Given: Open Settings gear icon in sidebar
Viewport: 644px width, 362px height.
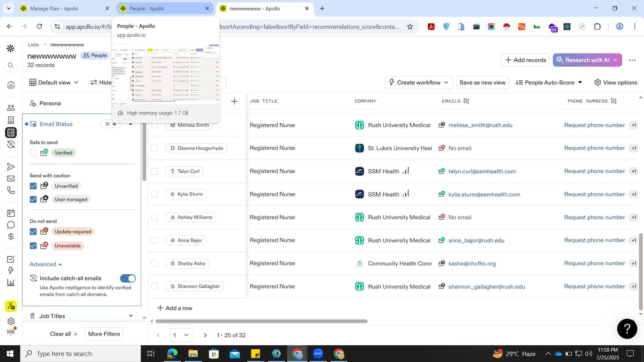Looking at the screenshot, I should pos(11,321).
